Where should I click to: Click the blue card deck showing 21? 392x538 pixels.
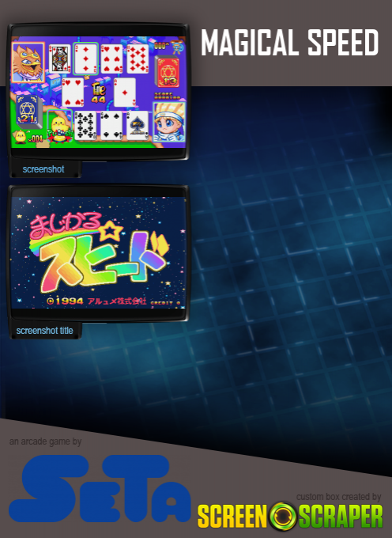click(x=28, y=112)
